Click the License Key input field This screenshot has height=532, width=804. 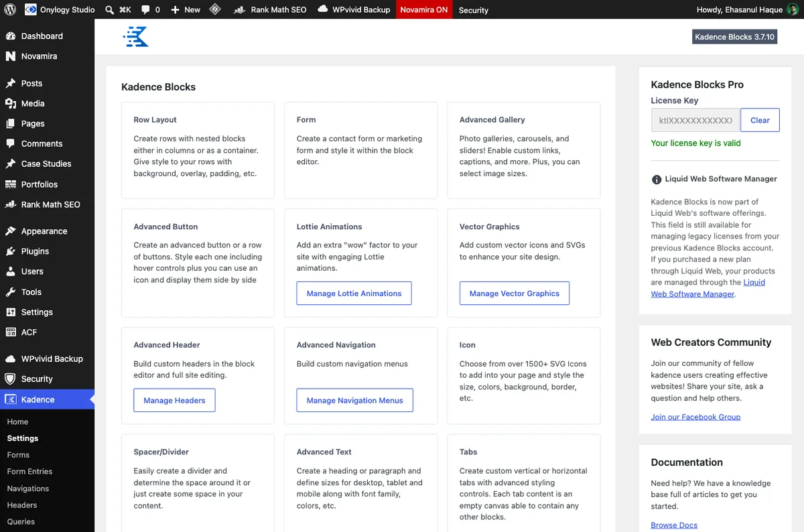click(695, 120)
